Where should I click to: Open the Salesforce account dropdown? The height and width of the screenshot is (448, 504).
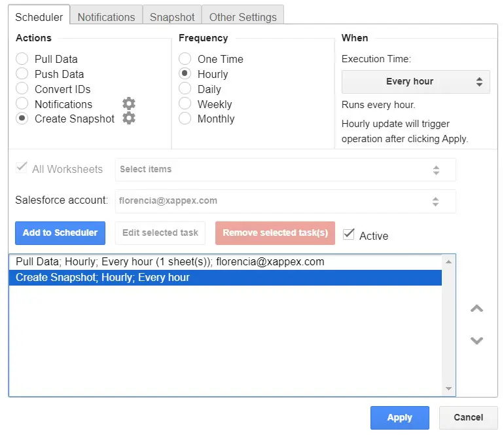(285, 201)
